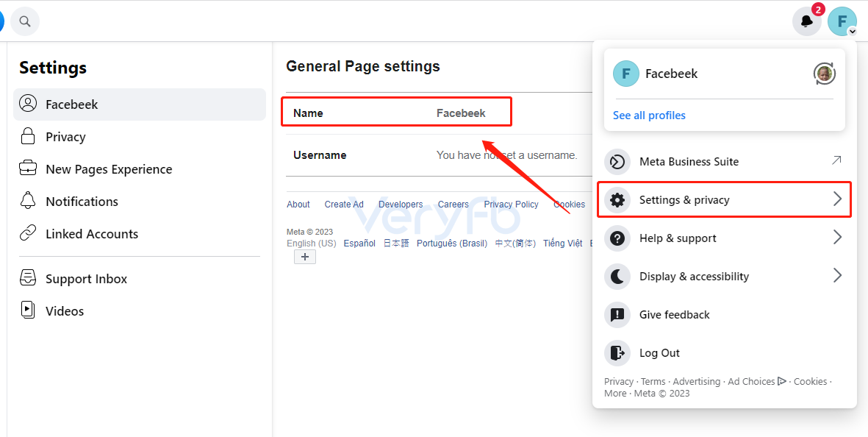The image size is (868, 437).
Task: Click the Linked Accounts chain icon
Action: click(28, 233)
